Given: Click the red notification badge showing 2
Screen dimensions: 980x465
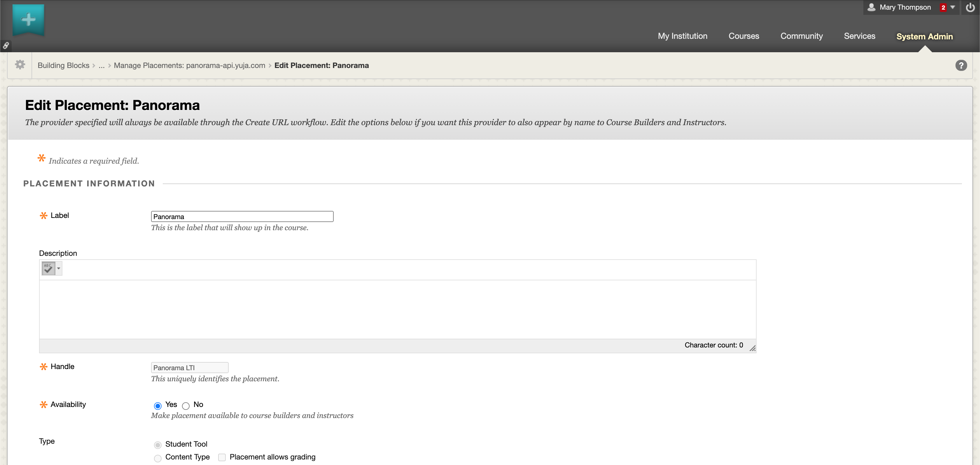Looking at the screenshot, I should (x=943, y=7).
